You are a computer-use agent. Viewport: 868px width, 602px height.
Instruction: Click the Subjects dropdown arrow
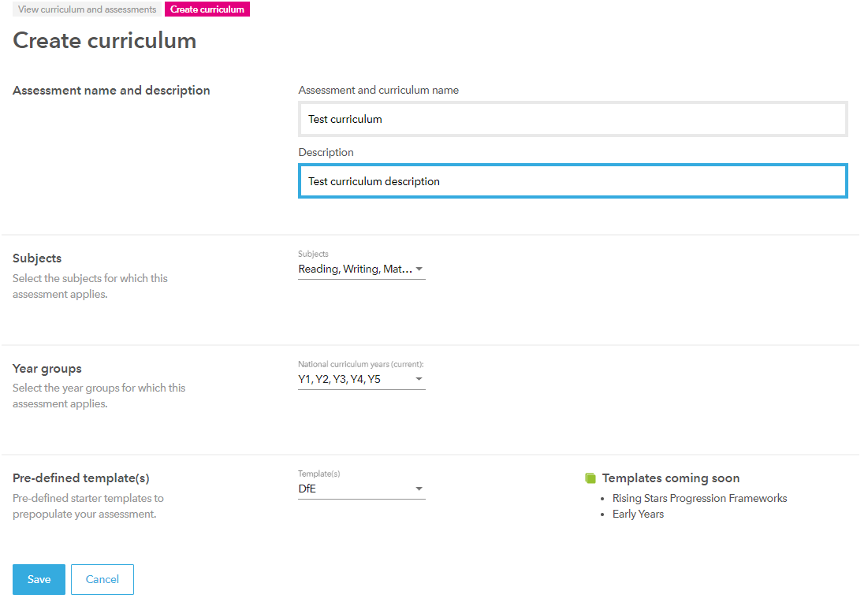(419, 269)
